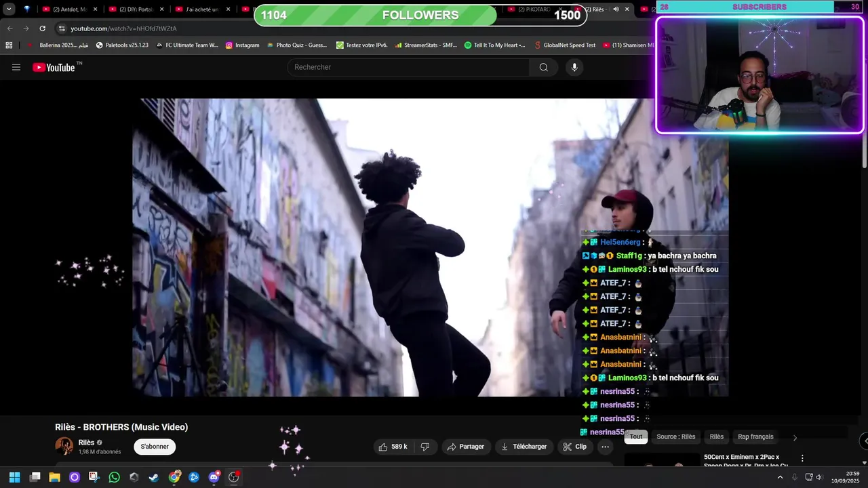Select the Tout filter chip
The width and height of the screenshot is (868, 488).
pos(636,436)
